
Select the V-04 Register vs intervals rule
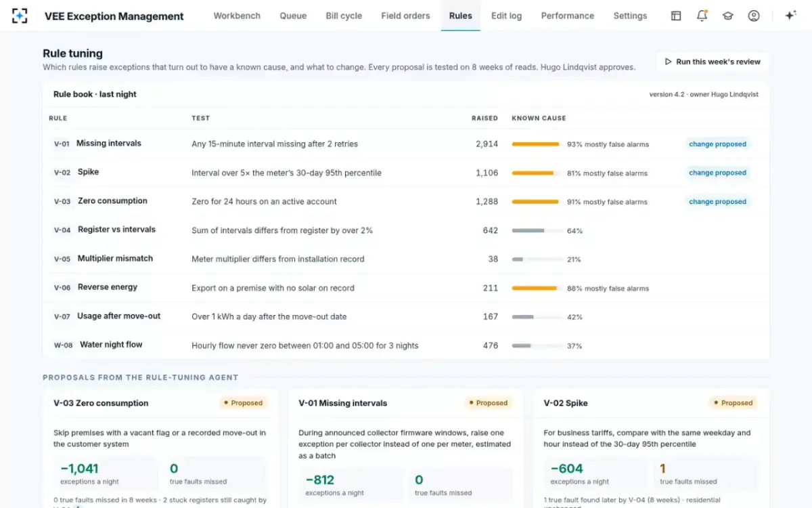[406, 230]
